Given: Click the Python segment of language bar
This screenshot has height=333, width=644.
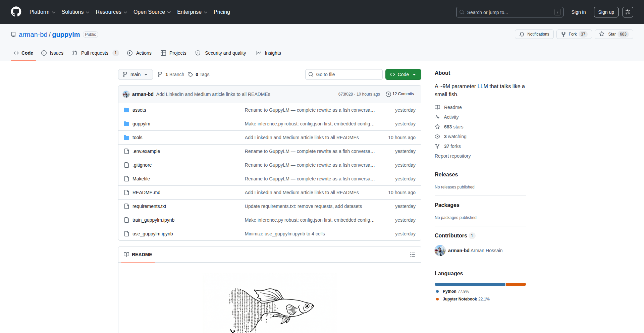Looking at the screenshot, I should [x=470, y=284].
